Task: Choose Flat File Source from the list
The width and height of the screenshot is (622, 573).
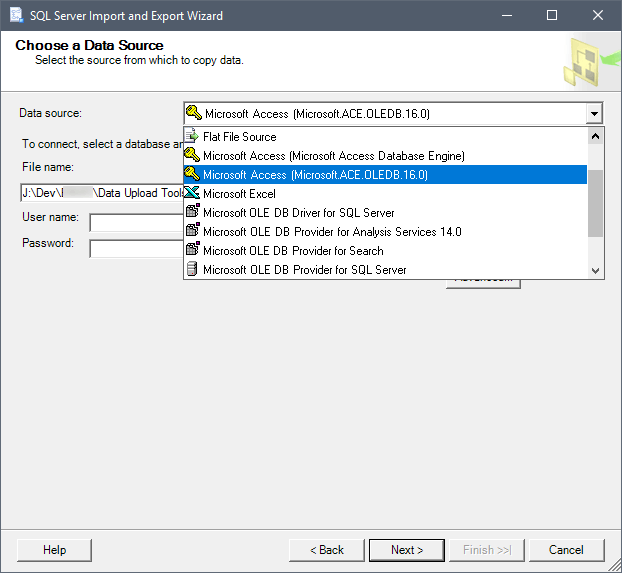Action: 385,137
